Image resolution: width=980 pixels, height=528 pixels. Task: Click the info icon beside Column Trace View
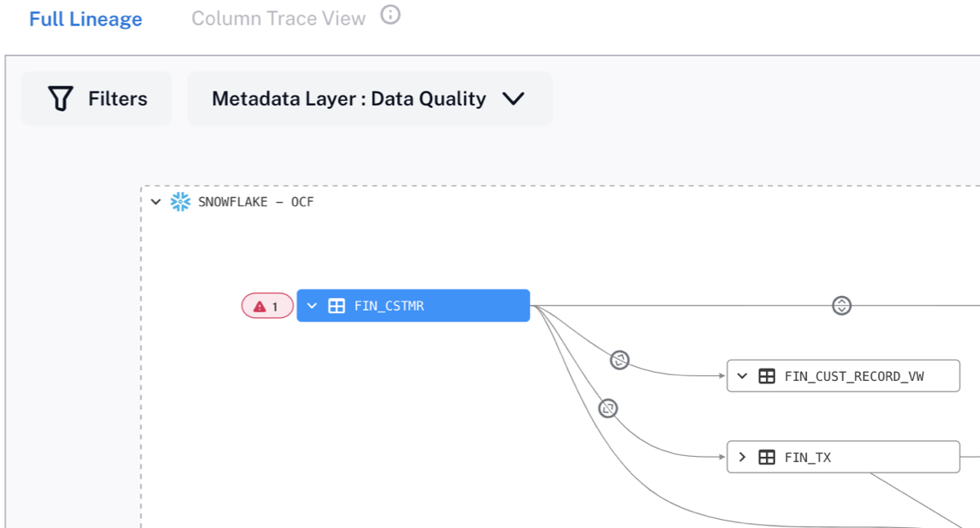tap(391, 15)
